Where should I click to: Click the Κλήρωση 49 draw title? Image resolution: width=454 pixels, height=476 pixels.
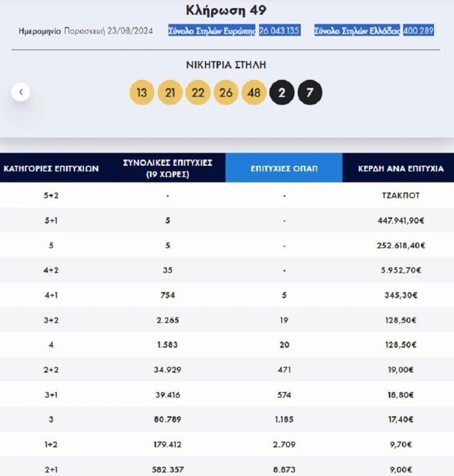click(226, 11)
